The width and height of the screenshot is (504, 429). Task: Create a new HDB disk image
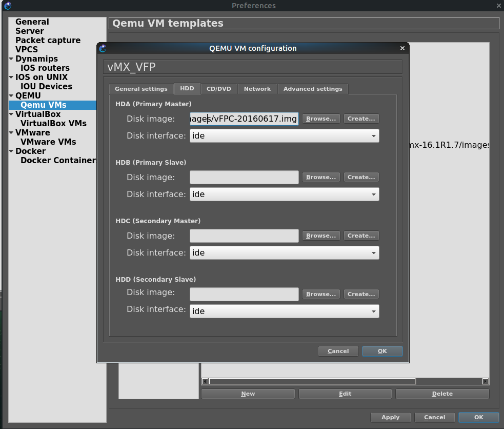coord(361,177)
